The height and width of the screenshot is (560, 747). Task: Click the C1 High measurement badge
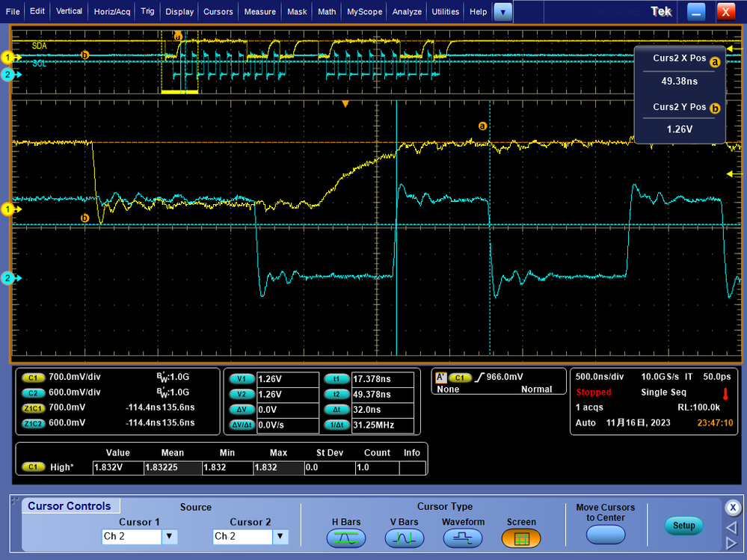[33, 467]
